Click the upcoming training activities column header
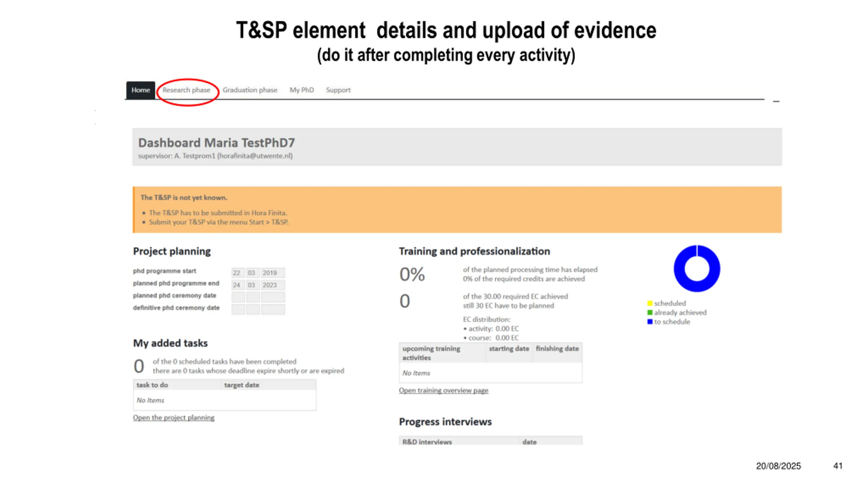 pyautogui.click(x=442, y=353)
